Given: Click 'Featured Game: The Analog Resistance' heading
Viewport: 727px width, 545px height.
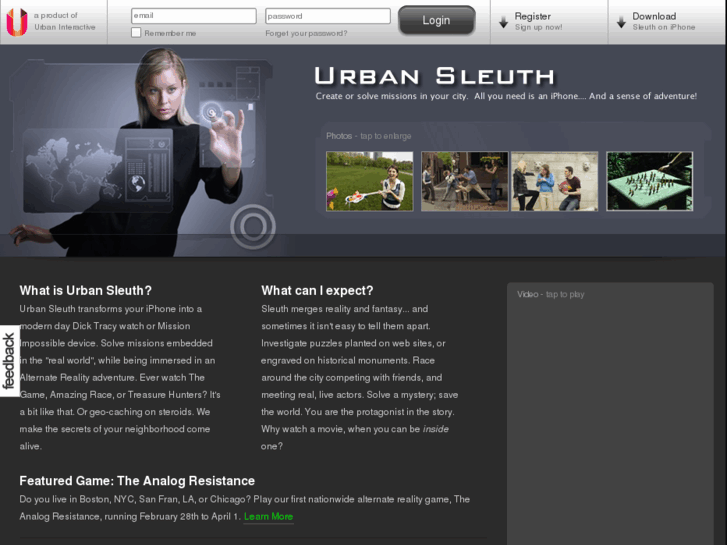Looking at the screenshot, I should [137, 481].
